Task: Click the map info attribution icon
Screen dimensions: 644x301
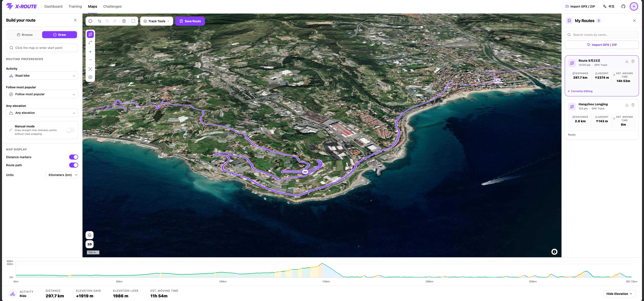Action: pos(554,252)
